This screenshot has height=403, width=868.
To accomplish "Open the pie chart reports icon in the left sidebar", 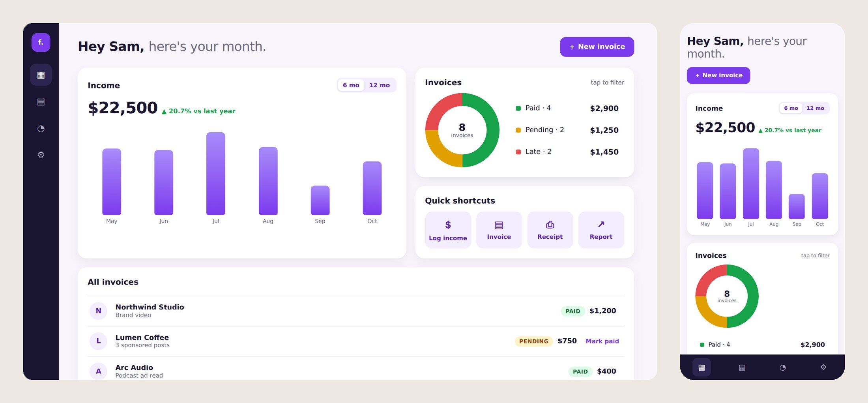I will coord(41,129).
